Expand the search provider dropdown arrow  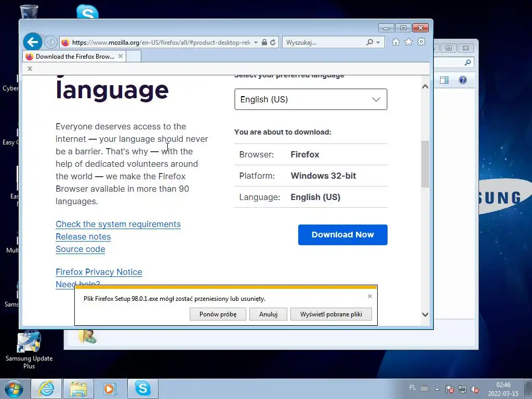(378, 43)
